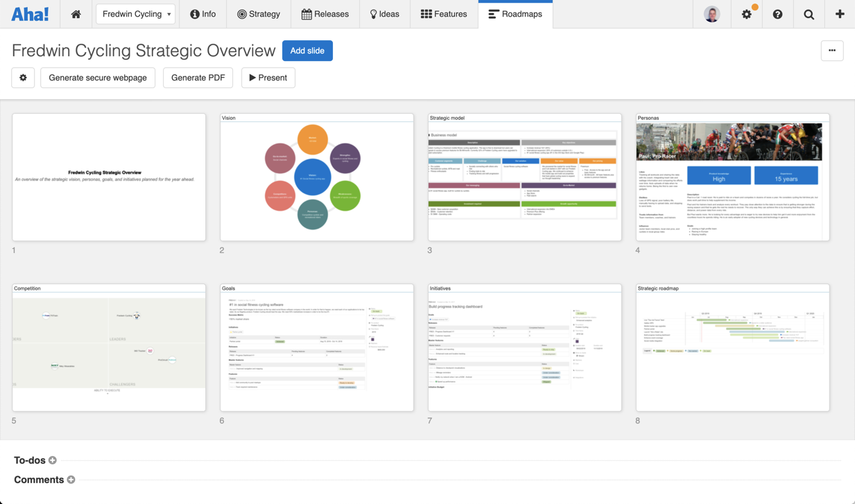Open the Initiatives slide thumbnail
This screenshot has width=855, height=504.
tap(525, 347)
